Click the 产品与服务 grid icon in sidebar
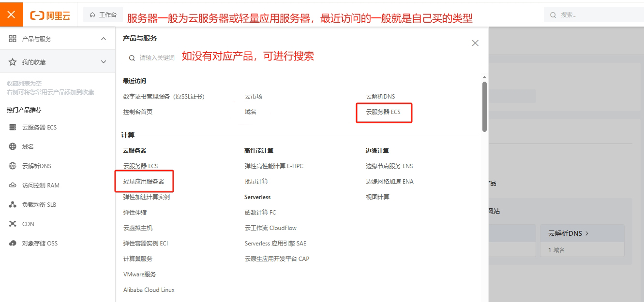The height and width of the screenshot is (302, 644). [13, 39]
